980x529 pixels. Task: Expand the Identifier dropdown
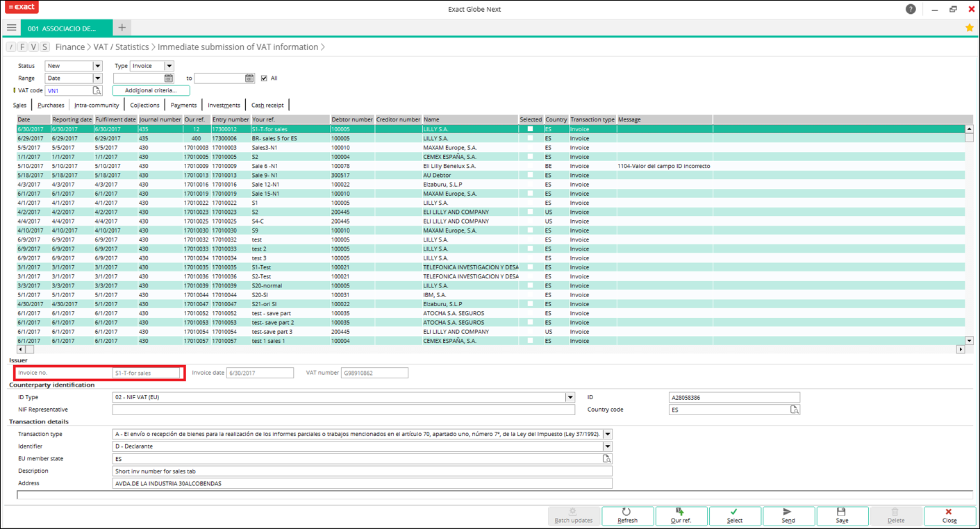(608, 446)
